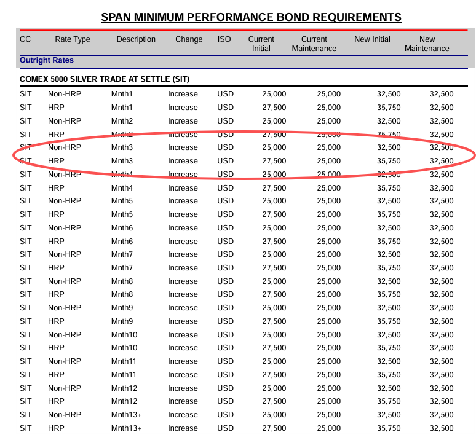This screenshot has height=448, width=476.
Task: Select the CC column header
Action: (25, 39)
